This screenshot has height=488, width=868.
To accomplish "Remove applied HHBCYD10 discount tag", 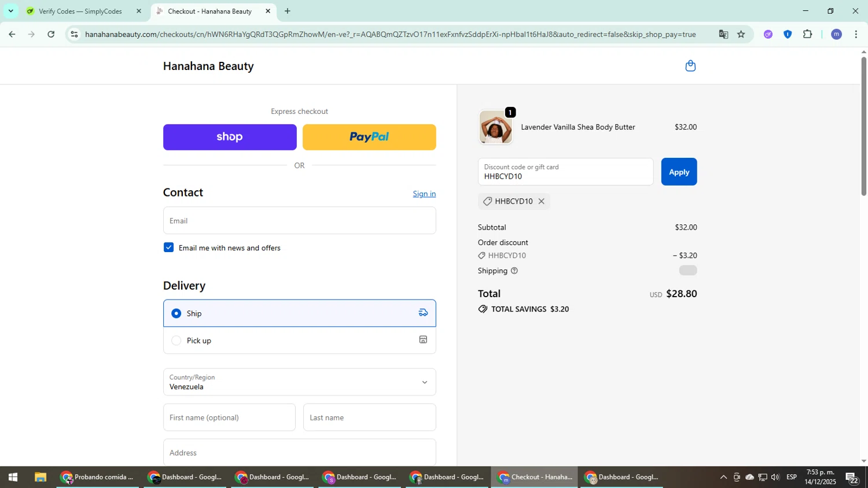I will pos(541,201).
